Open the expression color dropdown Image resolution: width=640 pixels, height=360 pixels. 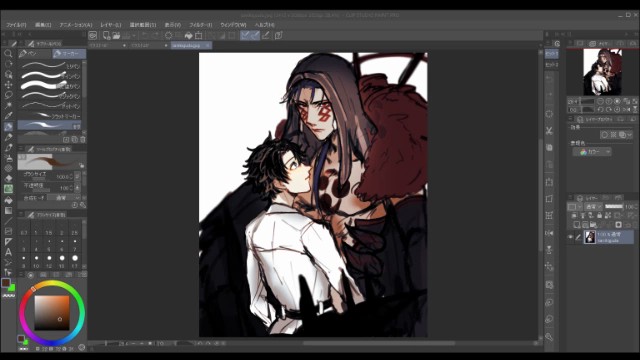click(x=591, y=152)
